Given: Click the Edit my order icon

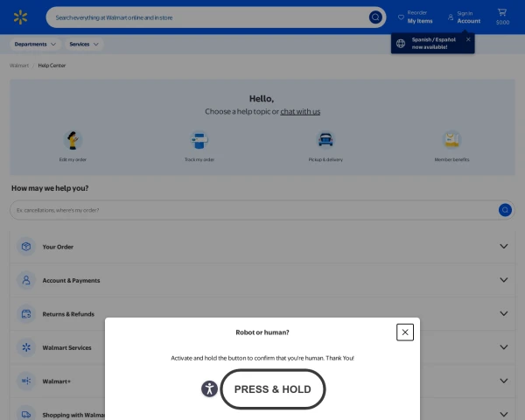Looking at the screenshot, I should pyautogui.click(x=73, y=140).
